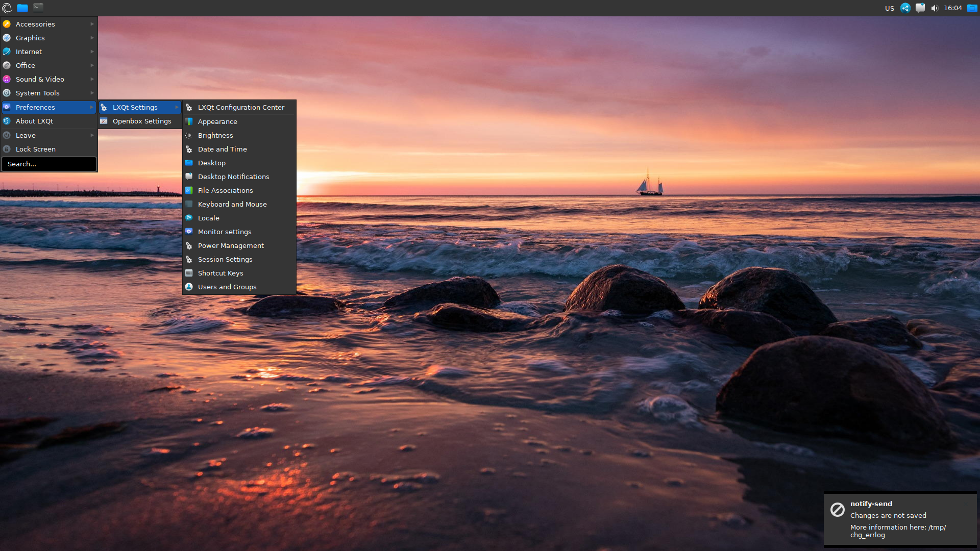Click the US keyboard layout indicator

coord(890,8)
